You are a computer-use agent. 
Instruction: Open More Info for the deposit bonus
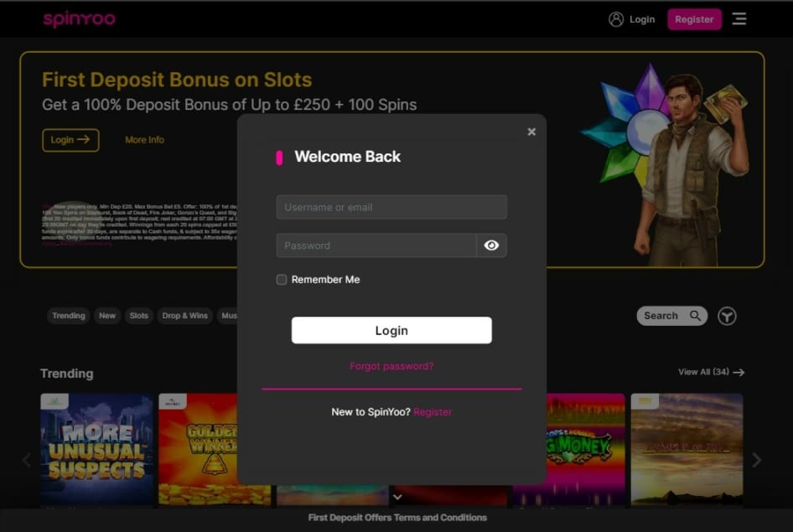tap(143, 140)
